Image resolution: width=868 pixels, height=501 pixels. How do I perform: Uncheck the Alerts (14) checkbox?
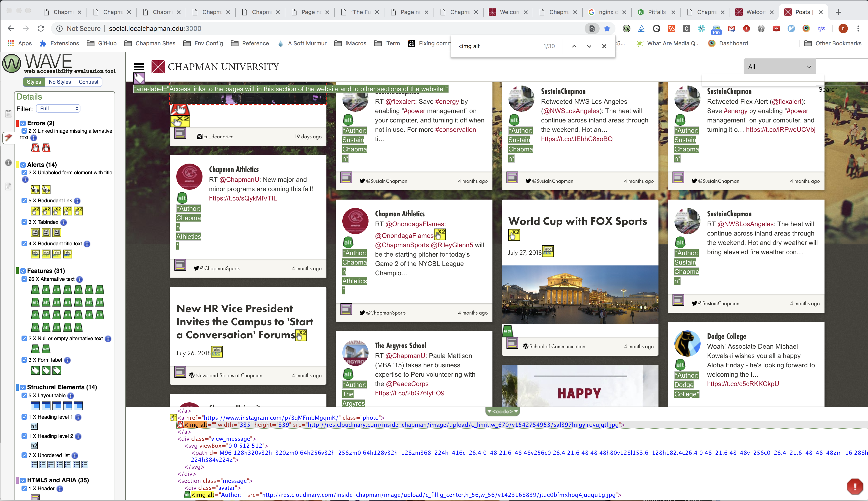click(23, 165)
